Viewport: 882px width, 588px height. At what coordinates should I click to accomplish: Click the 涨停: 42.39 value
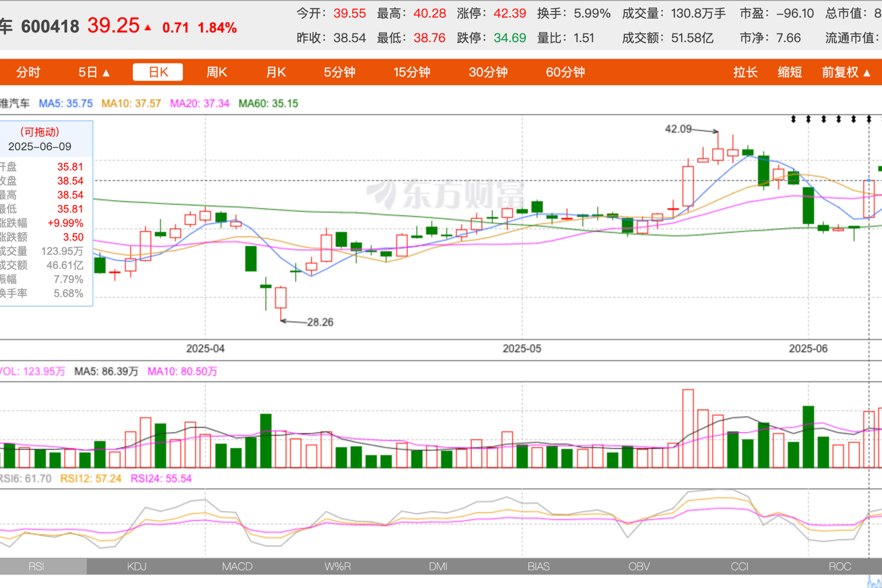[509, 13]
